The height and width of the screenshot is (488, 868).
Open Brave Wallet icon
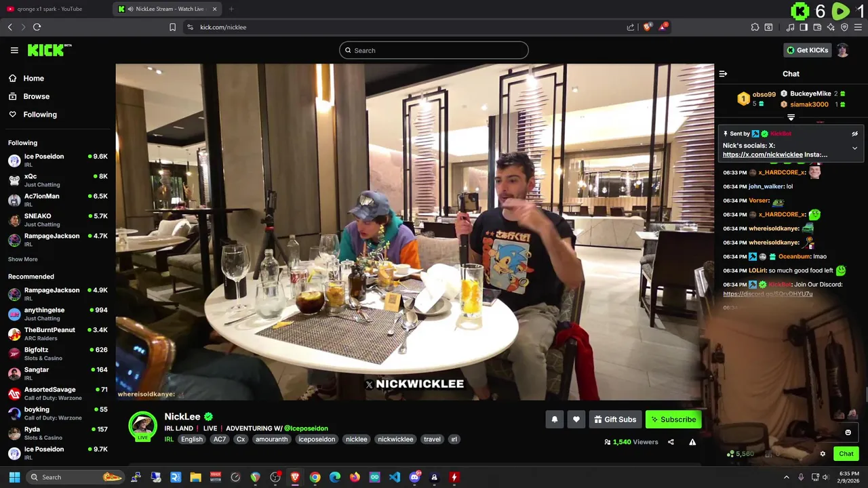[x=817, y=27]
